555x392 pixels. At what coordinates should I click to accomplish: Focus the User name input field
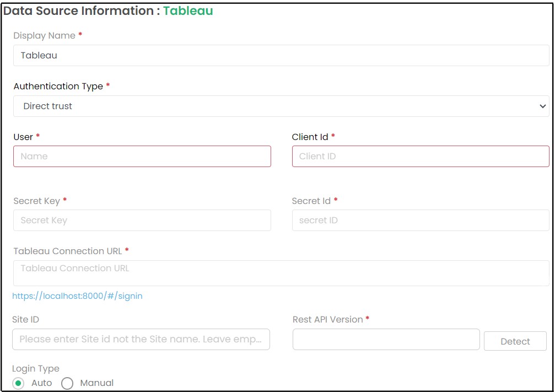point(142,157)
